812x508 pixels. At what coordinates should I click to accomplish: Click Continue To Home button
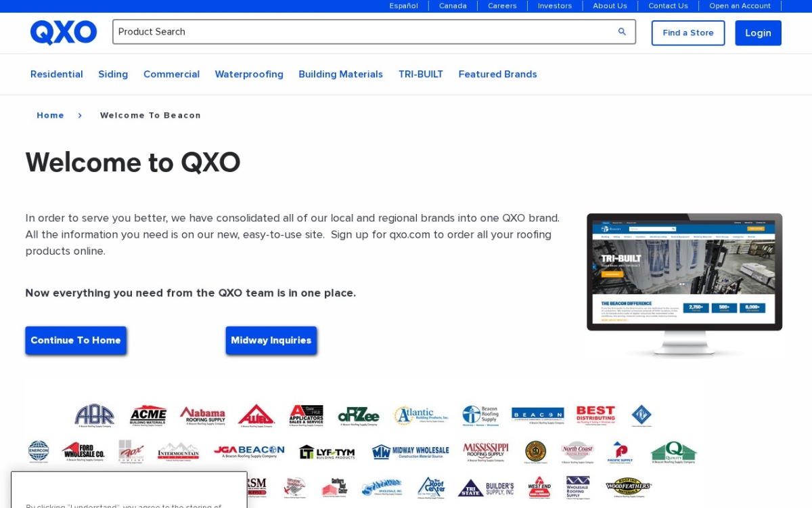coord(76,340)
